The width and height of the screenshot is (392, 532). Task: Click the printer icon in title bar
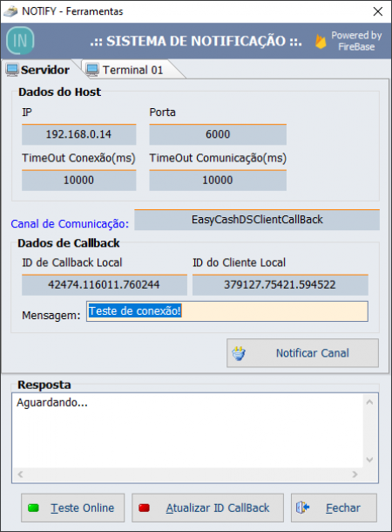[10, 11]
